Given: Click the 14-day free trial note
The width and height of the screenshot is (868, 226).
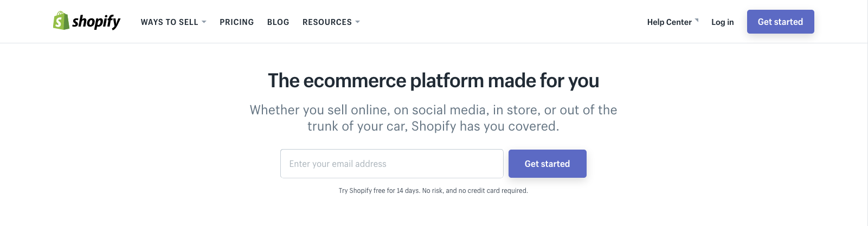Looking at the screenshot, I should (433, 191).
